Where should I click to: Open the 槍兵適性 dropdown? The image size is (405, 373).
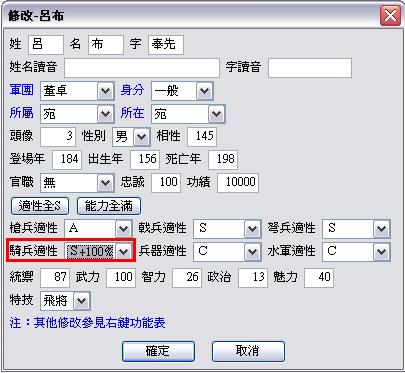click(98, 229)
